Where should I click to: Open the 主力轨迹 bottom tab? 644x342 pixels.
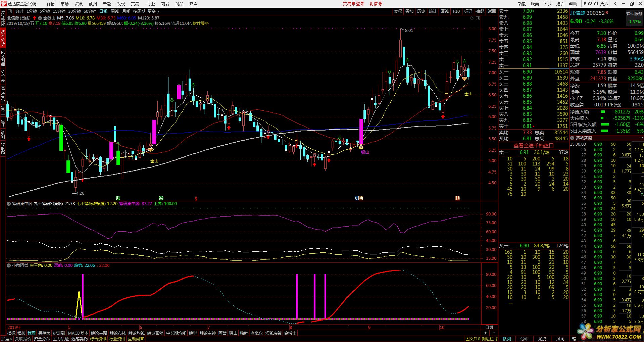[61, 339]
